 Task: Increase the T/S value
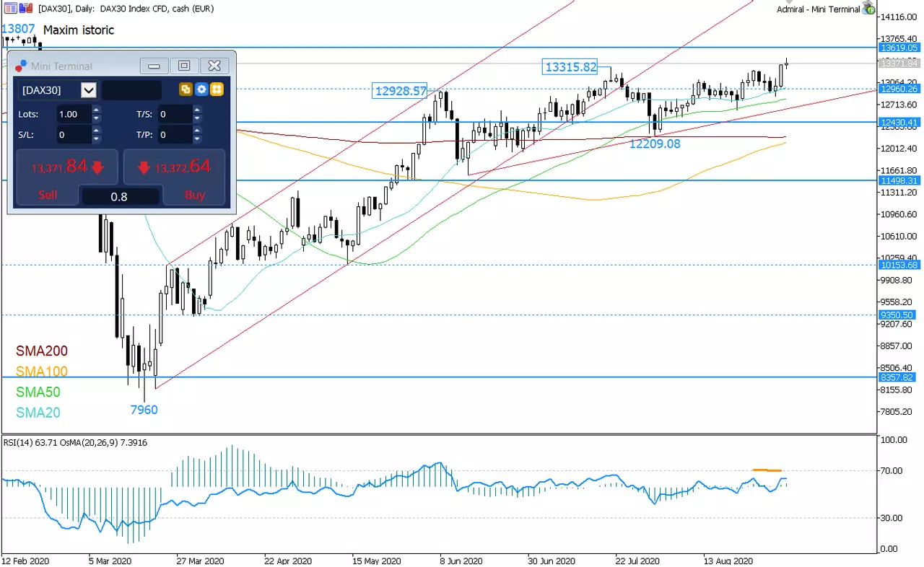point(197,110)
